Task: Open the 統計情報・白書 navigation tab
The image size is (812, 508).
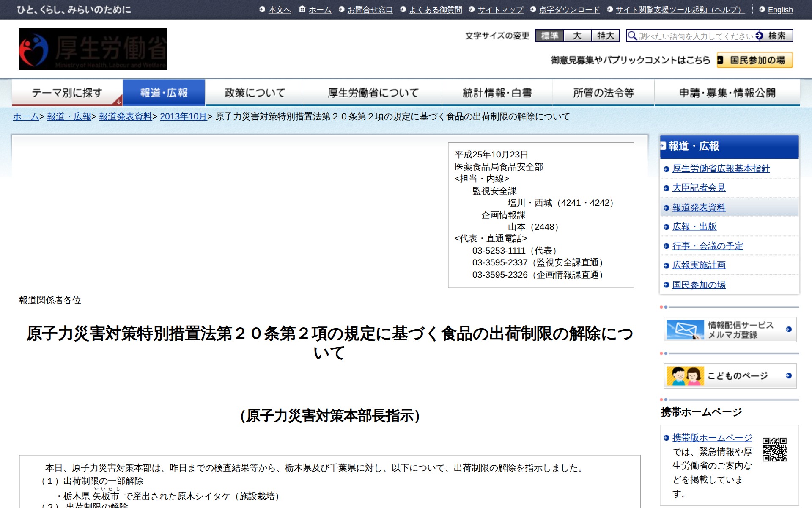Action: point(497,93)
